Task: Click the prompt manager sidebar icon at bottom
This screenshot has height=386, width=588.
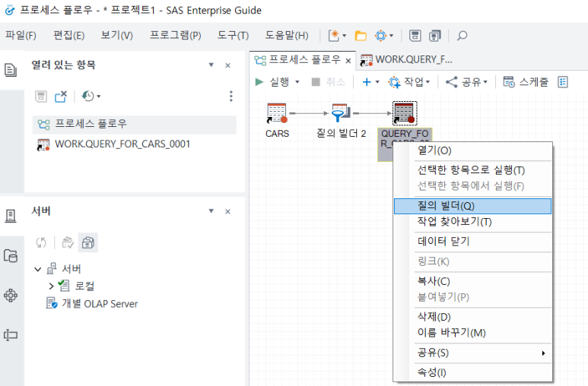Action: coord(11,335)
